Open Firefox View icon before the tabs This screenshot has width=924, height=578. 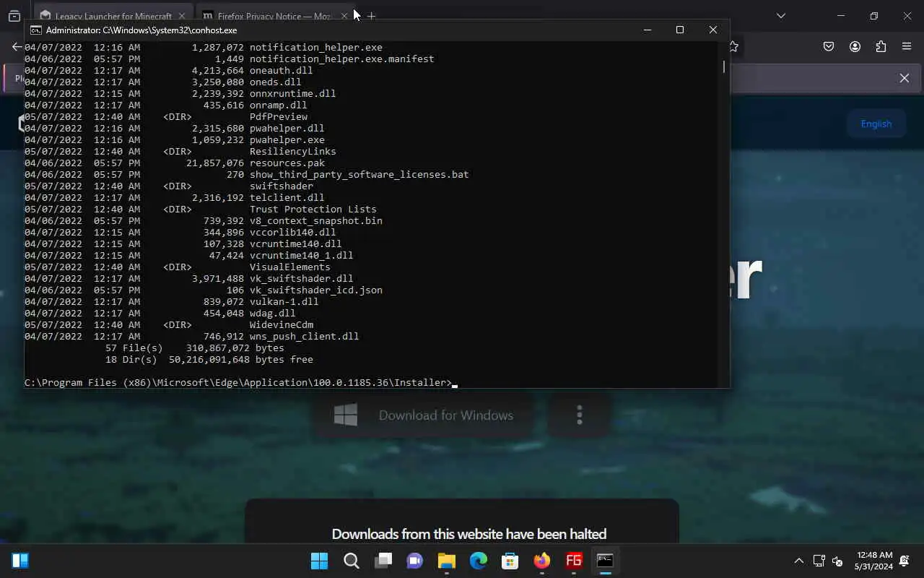14,16
